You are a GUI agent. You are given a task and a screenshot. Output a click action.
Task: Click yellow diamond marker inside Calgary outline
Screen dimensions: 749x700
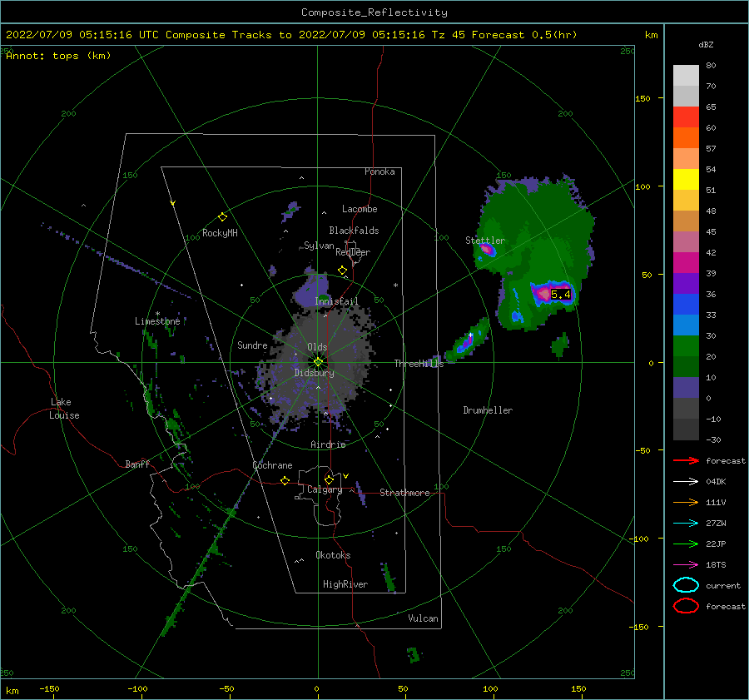pyautogui.click(x=329, y=479)
